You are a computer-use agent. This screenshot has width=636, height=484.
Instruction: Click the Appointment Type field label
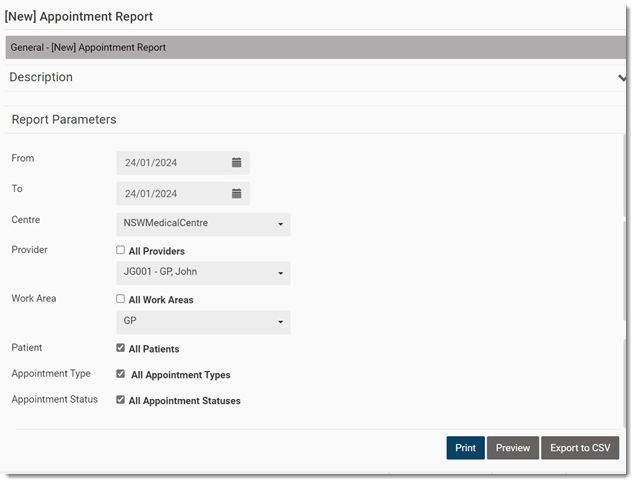(51, 374)
